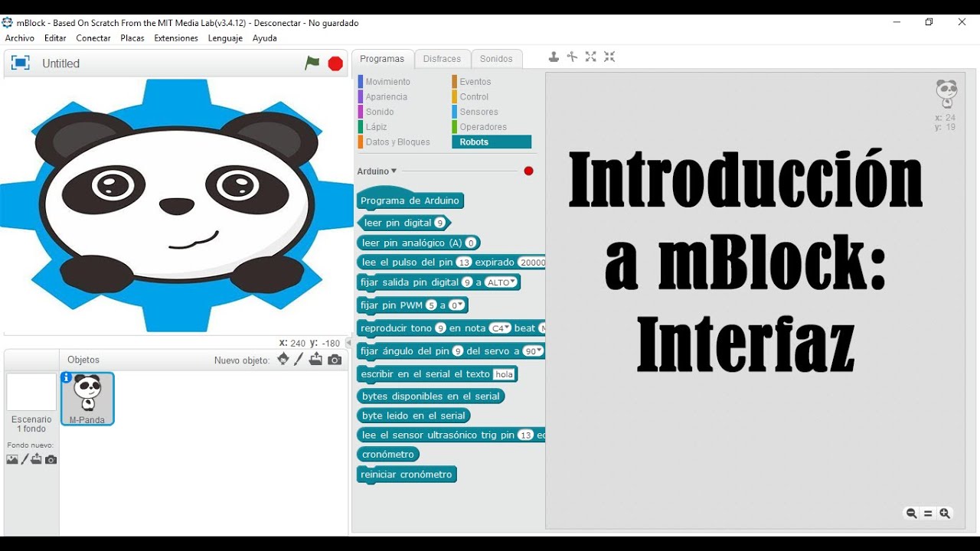Click bytes disponibles en el serial block
Viewport: 980px width, 551px height.
(x=431, y=396)
